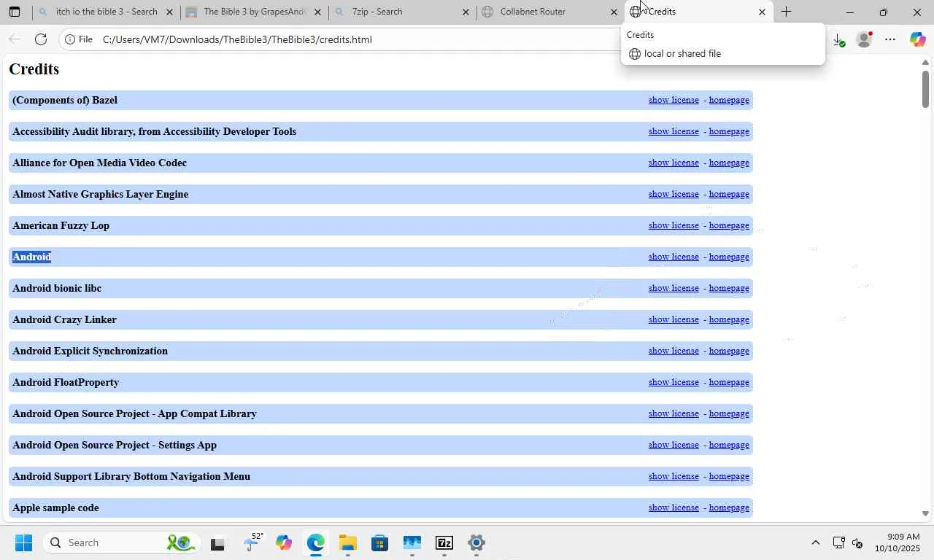Open the Copilot sidebar icon in Edge
934x560 pixels.
918,40
